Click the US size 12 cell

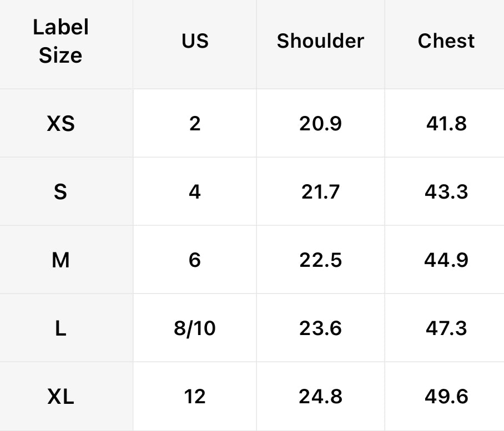[195, 397]
